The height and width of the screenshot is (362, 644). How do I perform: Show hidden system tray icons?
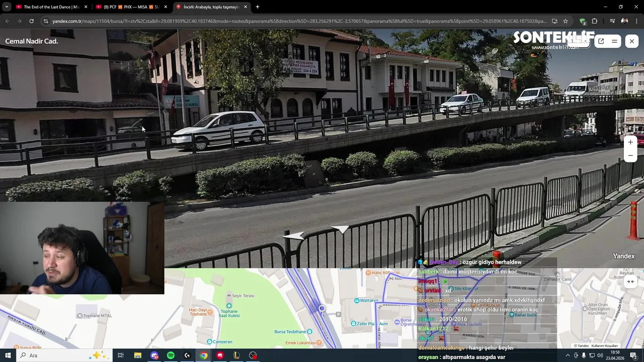click(x=568, y=355)
